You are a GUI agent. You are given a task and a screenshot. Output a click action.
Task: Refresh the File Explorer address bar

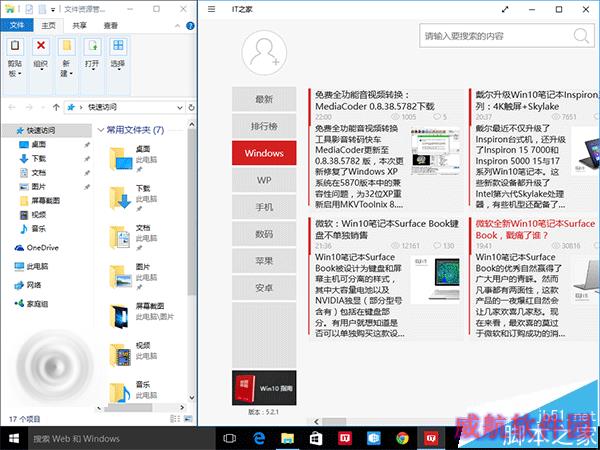click(191, 108)
